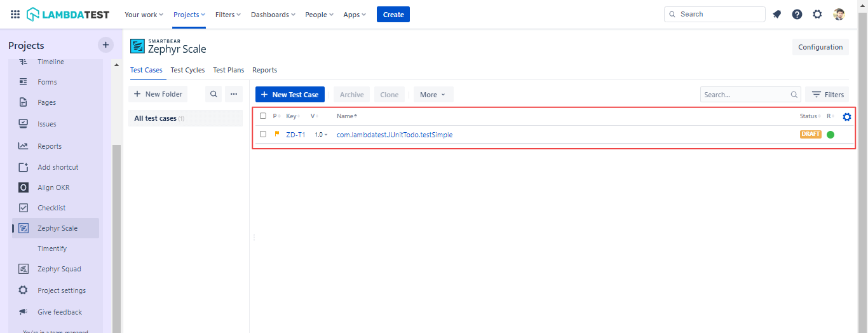Open the ZD-T1 key link
The height and width of the screenshot is (333, 868).
click(295, 135)
